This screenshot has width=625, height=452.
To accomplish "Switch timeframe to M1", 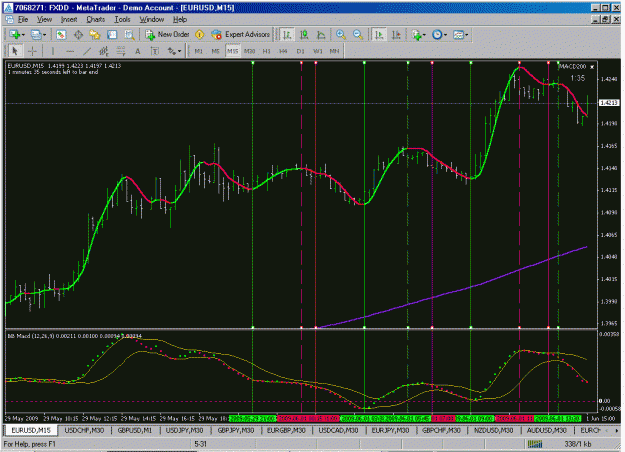I will coord(199,51).
